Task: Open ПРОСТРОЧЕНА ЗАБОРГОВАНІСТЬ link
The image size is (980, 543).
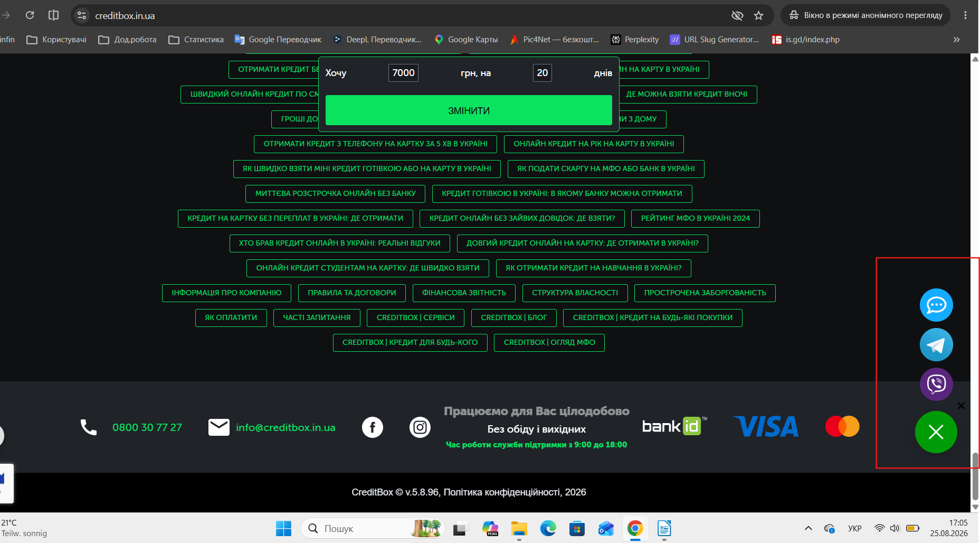Action: (x=705, y=293)
